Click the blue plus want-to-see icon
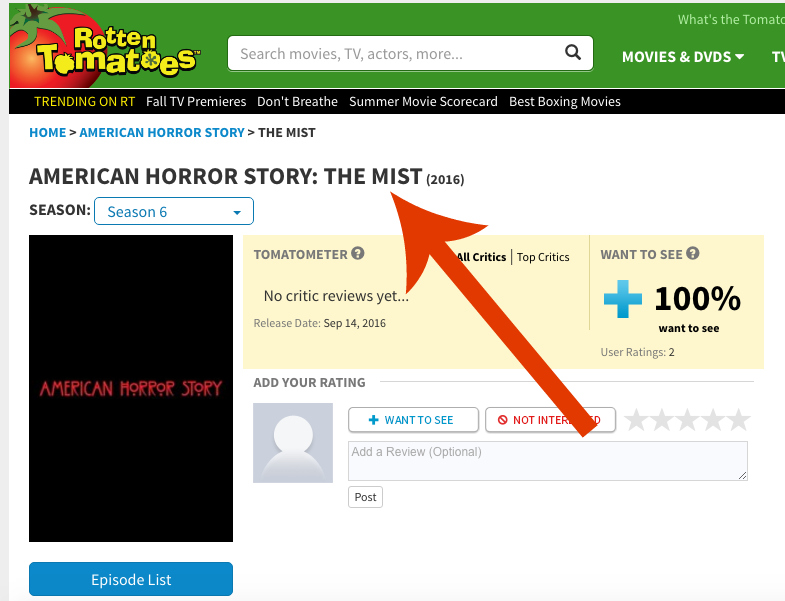This screenshot has height=601, width=785. [623, 299]
